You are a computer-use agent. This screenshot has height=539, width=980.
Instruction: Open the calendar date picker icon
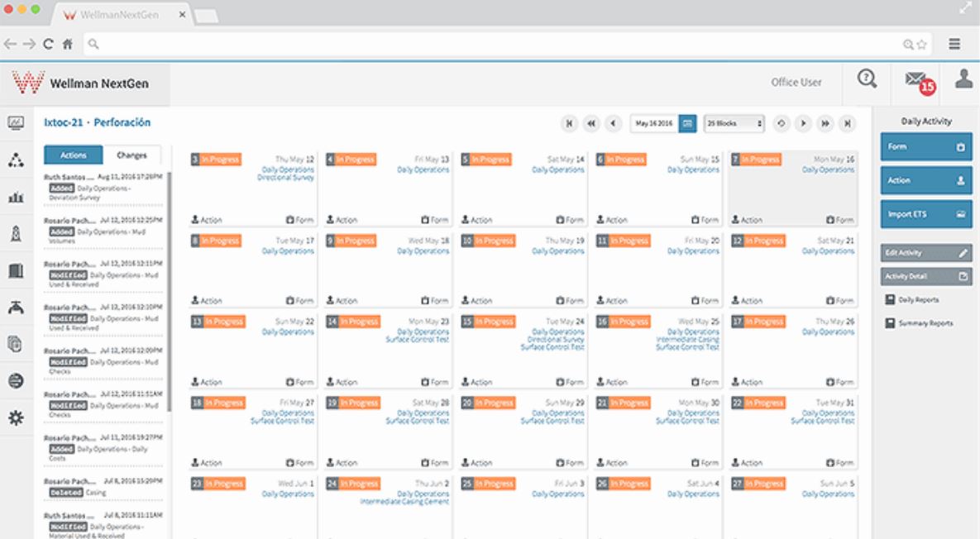[x=687, y=124]
